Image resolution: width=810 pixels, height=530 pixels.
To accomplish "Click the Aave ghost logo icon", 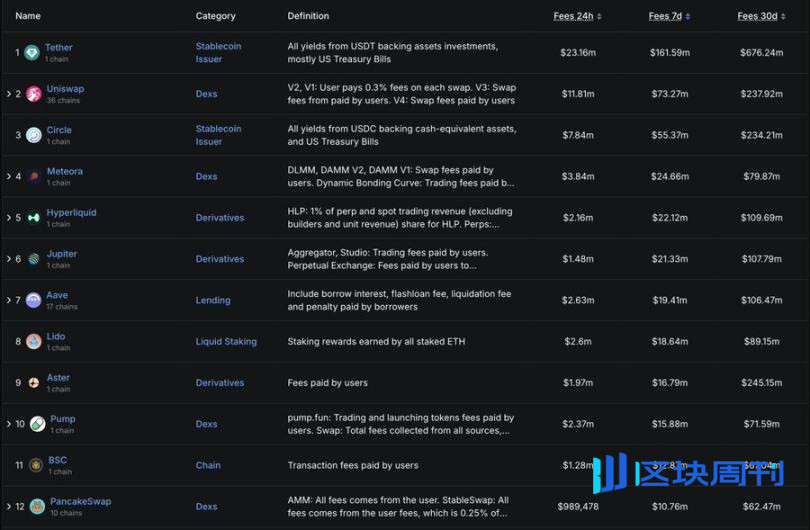I will [34, 300].
